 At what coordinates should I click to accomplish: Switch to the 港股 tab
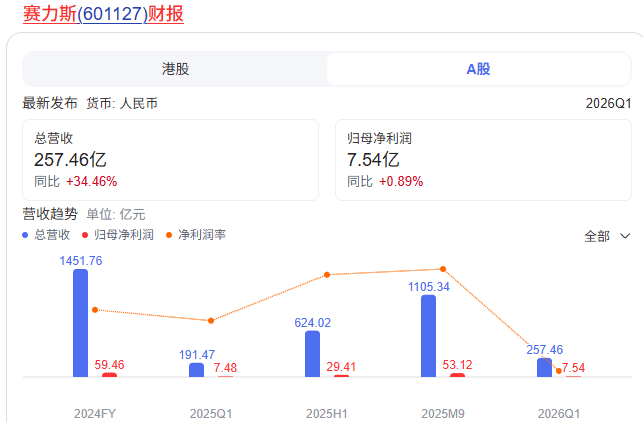(x=175, y=69)
